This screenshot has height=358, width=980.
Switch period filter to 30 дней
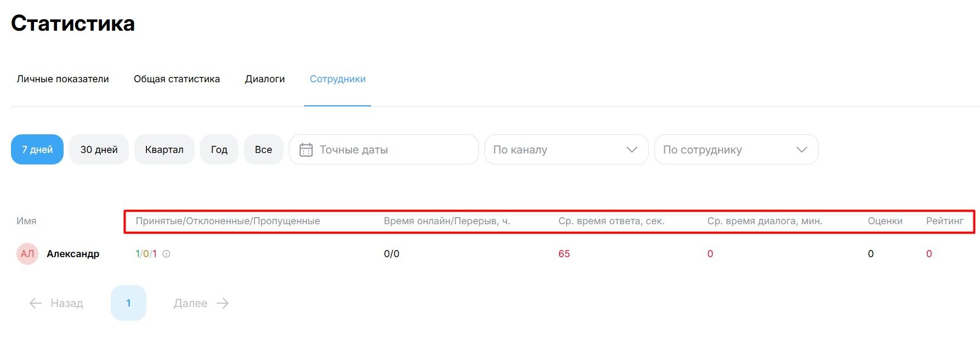[99, 150]
